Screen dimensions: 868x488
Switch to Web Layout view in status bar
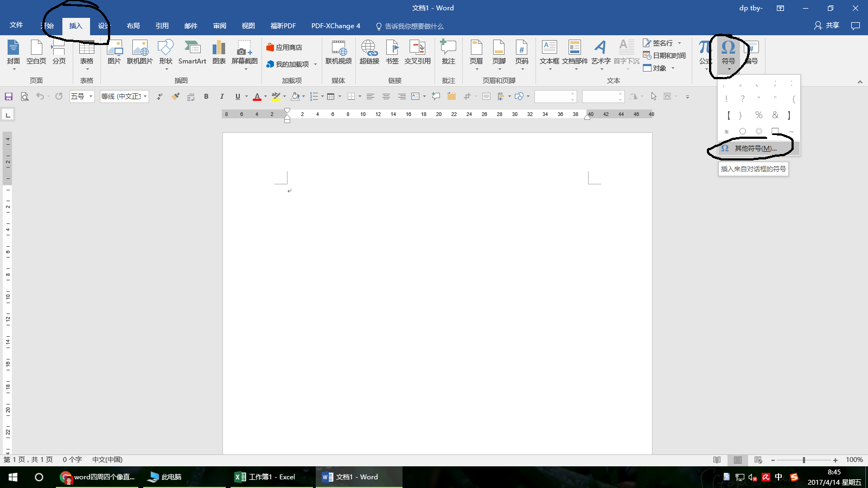point(758,460)
